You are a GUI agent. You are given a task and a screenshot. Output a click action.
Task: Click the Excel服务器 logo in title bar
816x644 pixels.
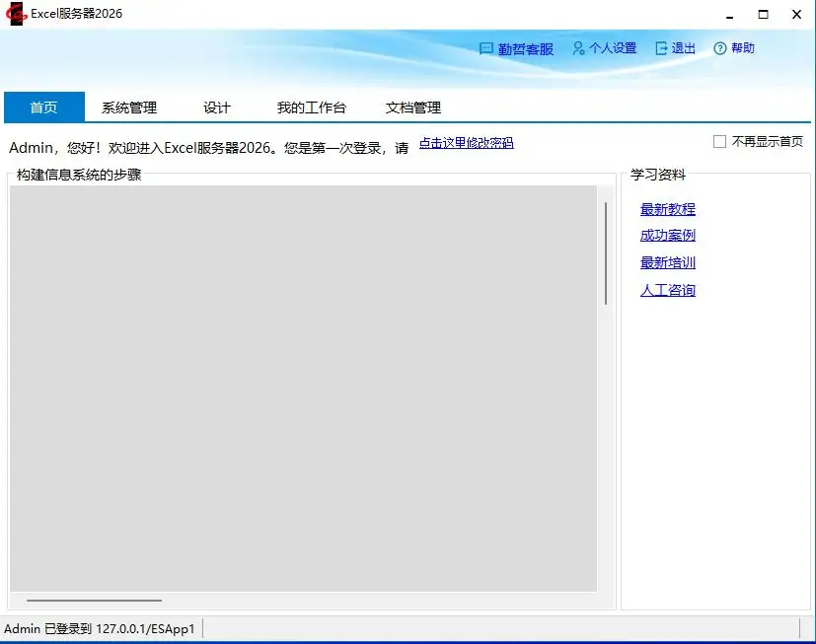(x=16, y=14)
